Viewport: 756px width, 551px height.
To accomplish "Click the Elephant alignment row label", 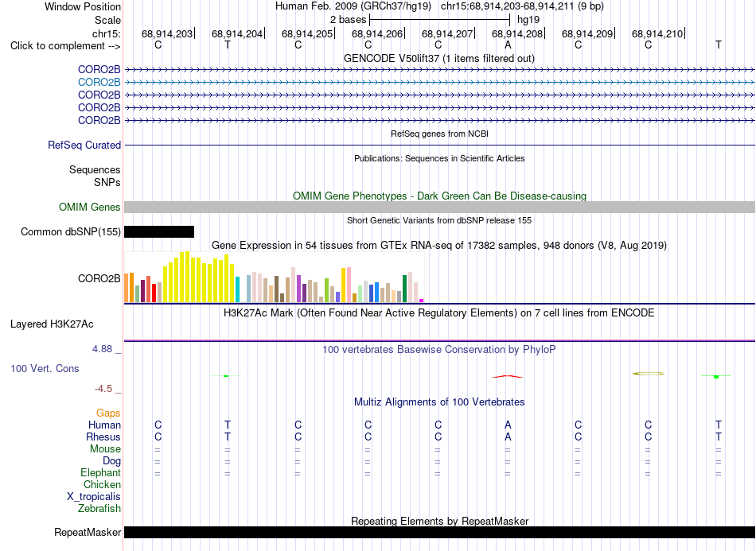I will point(100,473).
